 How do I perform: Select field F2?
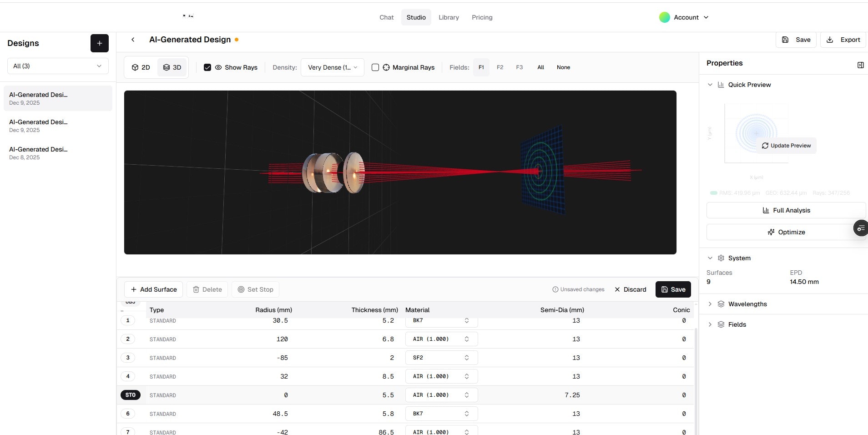(500, 67)
